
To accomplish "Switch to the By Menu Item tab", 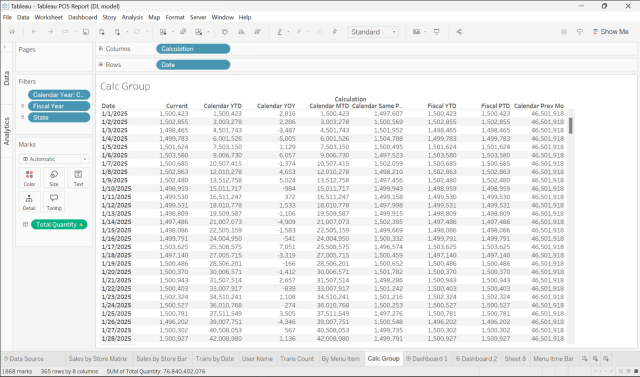I will point(340,359).
